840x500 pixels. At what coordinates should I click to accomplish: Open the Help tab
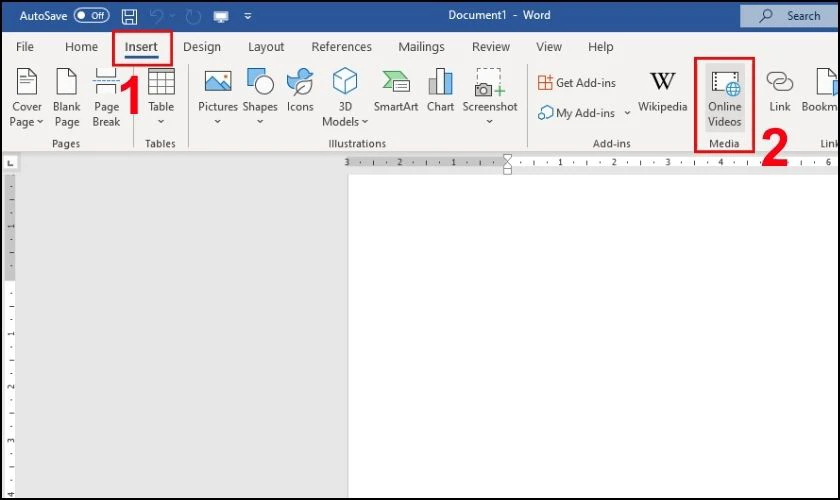tap(601, 47)
